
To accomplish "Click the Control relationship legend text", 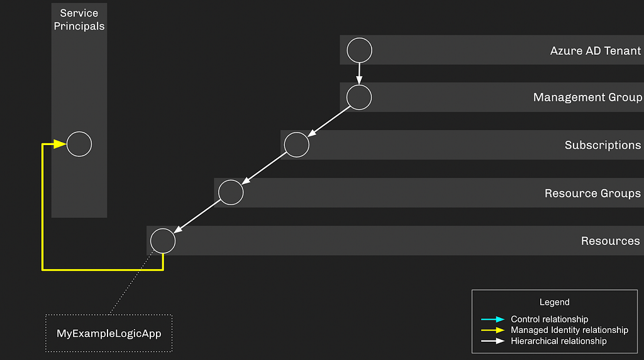I will [550, 319].
